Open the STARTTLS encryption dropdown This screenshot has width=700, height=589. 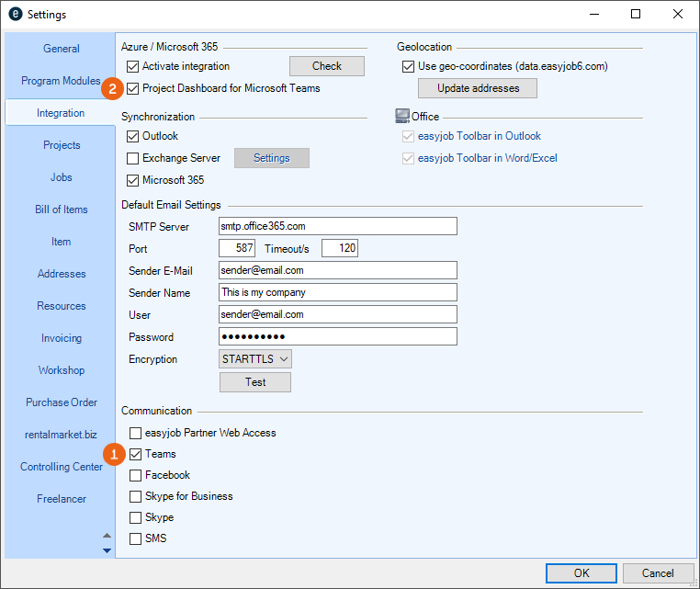pos(255,359)
